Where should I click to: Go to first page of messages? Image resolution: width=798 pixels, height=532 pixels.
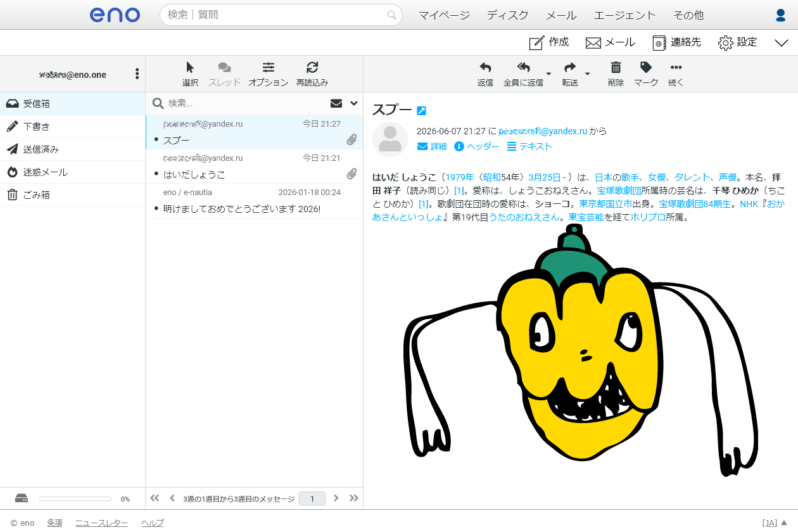(x=155, y=498)
